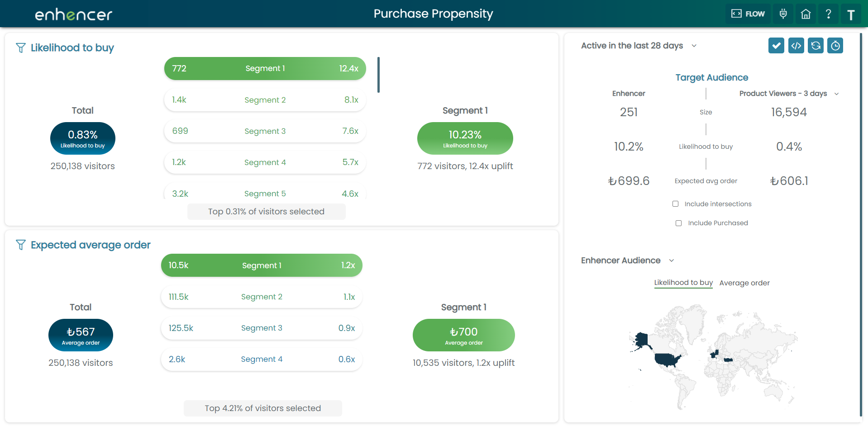Click the ₺567 Average order total badge
Viewport: 868px width, 426px height.
(81, 335)
